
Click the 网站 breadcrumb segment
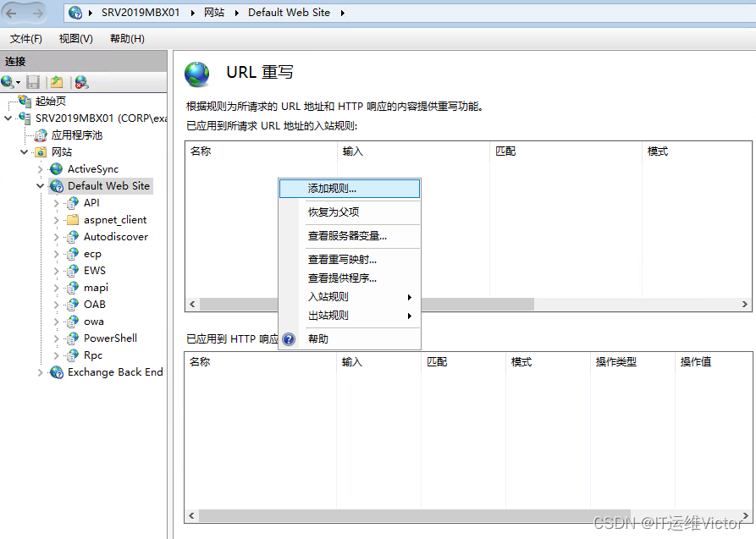[214, 13]
